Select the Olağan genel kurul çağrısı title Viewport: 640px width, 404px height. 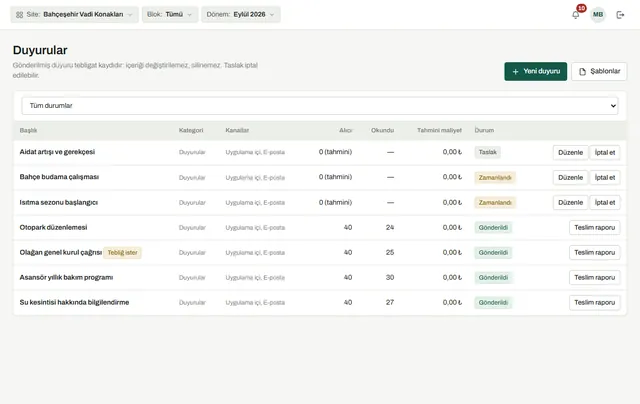(x=60, y=252)
